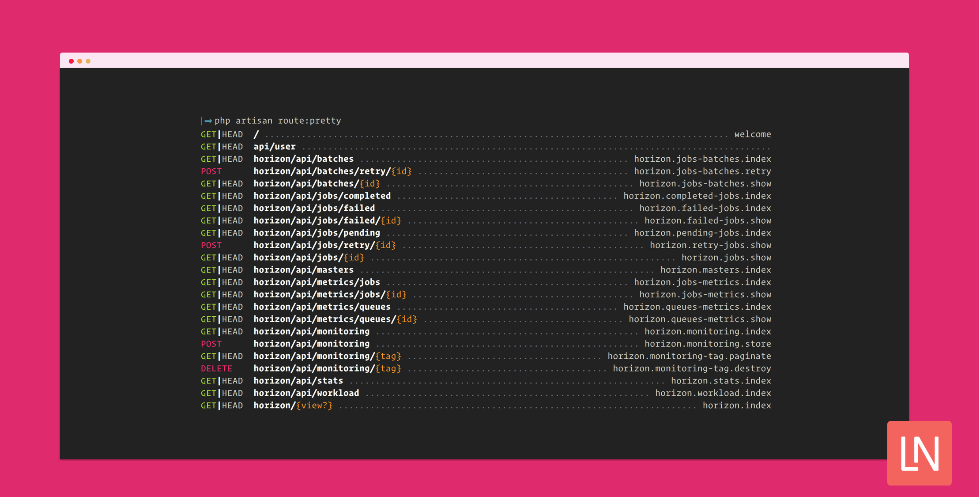Click 'horizon.monitoring-tag.destroy' route name
Screen dimensions: 980x497
(x=692, y=369)
